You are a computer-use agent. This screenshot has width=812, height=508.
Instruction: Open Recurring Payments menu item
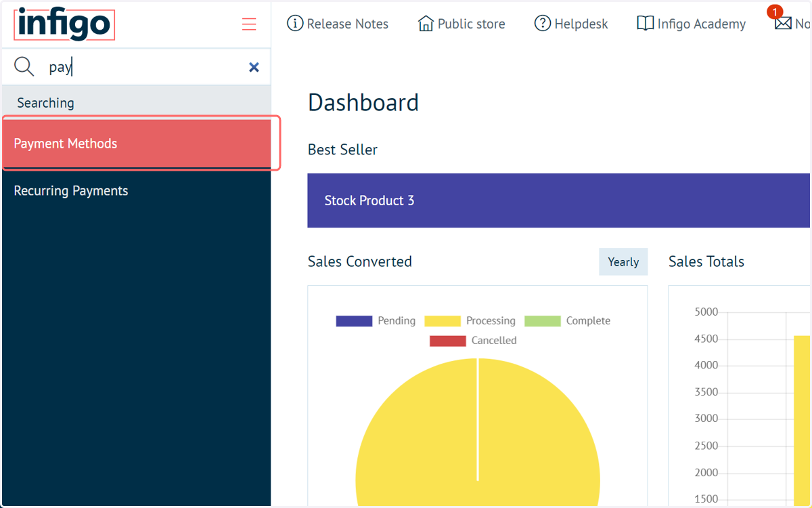[x=136, y=191]
